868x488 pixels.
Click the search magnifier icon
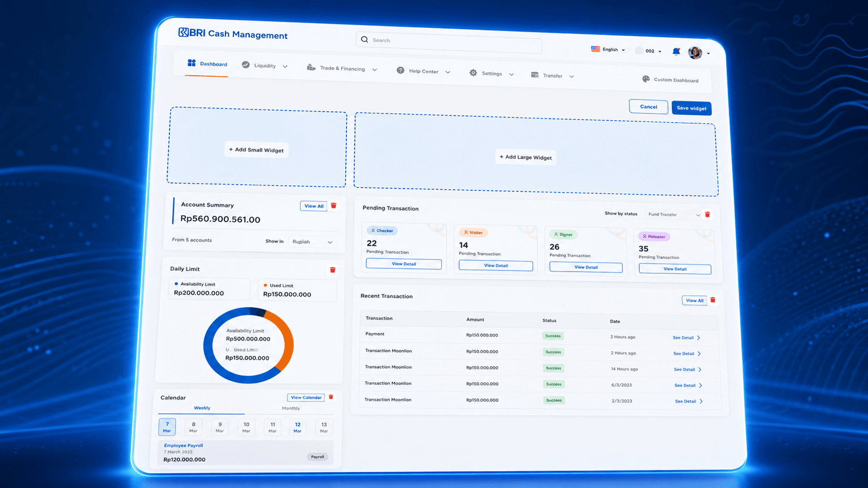(x=364, y=40)
